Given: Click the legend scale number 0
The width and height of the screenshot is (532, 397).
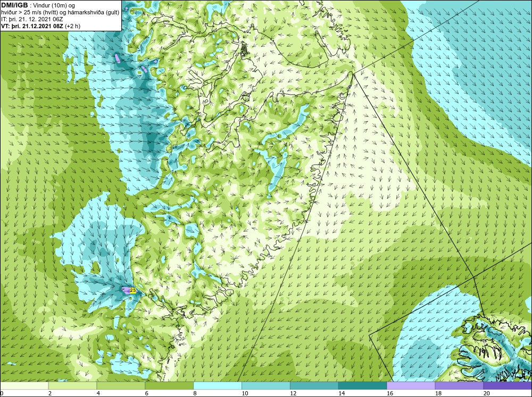Looking at the screenshot, I should tap(2, 393).
